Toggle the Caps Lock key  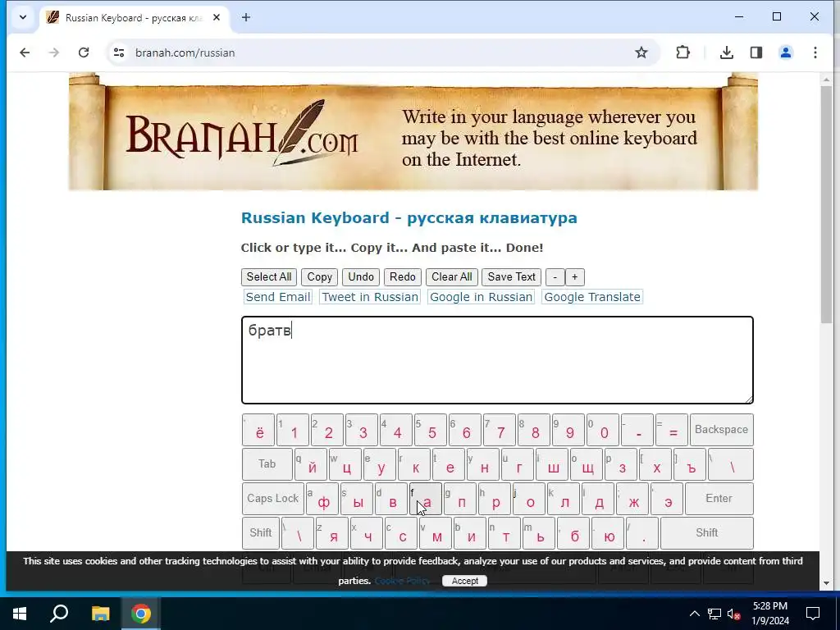[272, 498]
